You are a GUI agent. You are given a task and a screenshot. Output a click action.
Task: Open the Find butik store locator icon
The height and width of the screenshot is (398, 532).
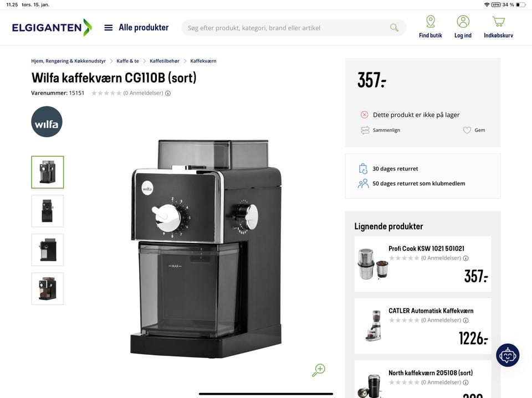[431, 22]
